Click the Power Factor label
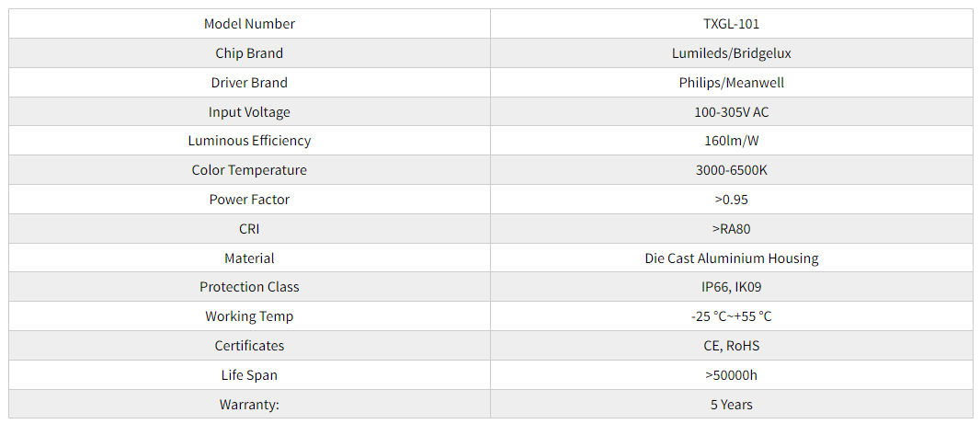 pos(249,200)
